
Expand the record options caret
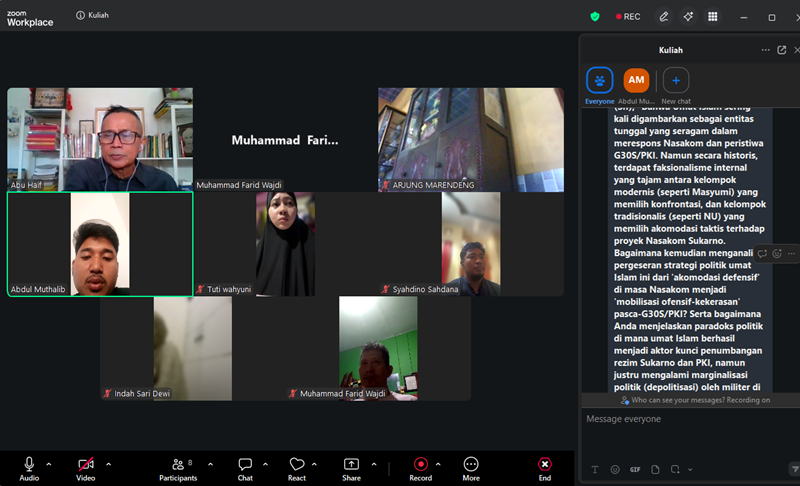pos(438,464)
